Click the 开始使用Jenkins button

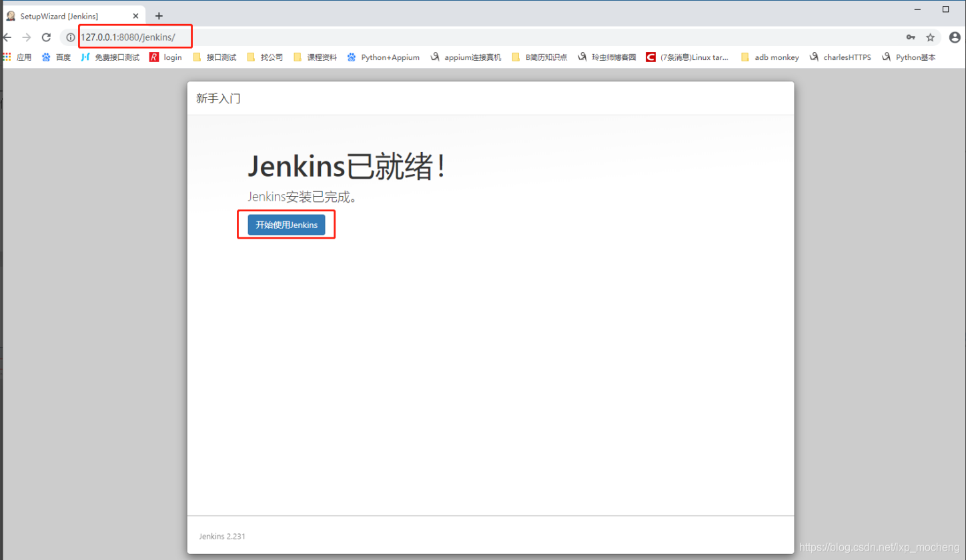(286, 225)
